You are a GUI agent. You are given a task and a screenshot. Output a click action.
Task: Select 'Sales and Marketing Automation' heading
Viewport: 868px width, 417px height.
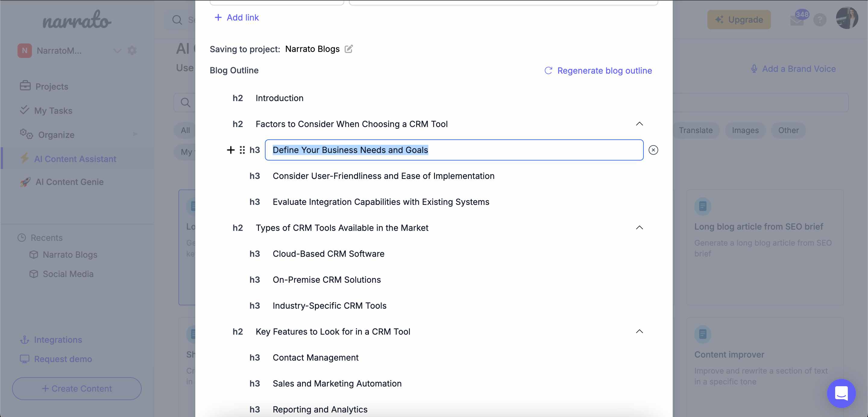337,384
